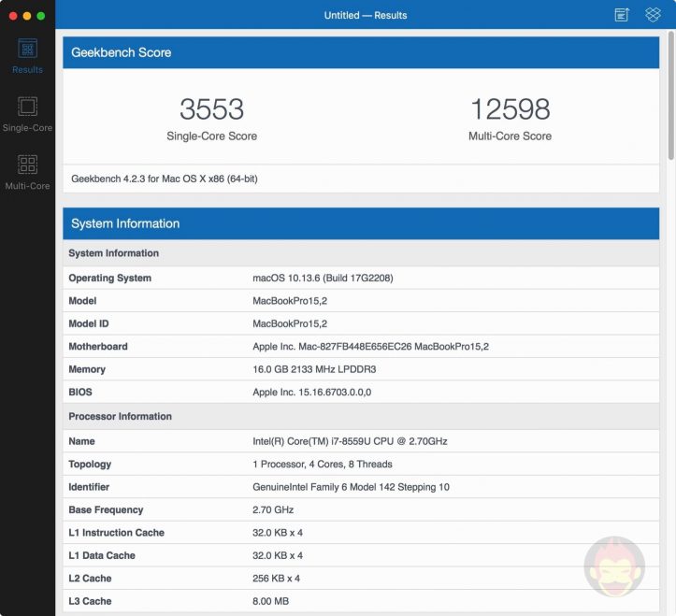
Task: Select the Processor Information subsection heading
Action: [x=120, y=416]
